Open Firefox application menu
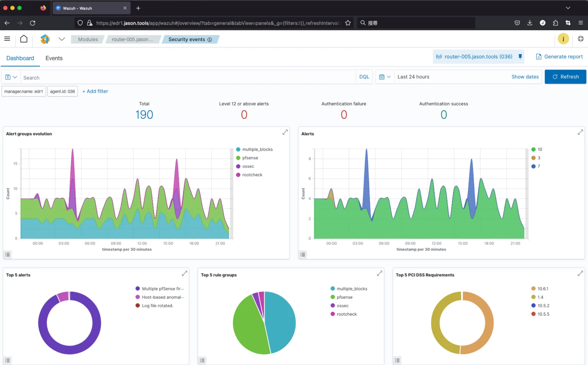 pos(581,23)
